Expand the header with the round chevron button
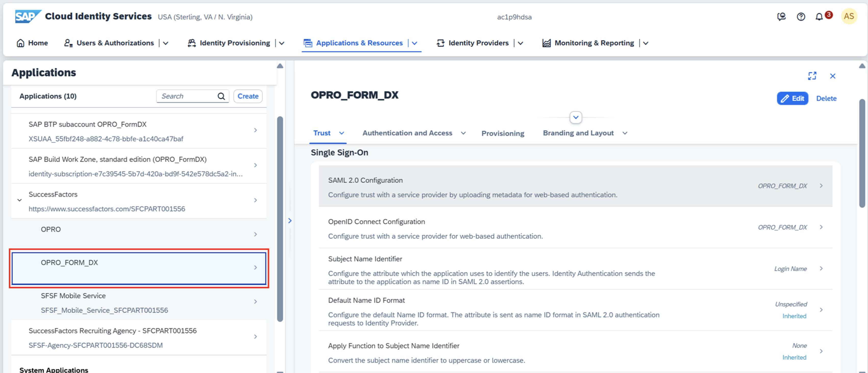Viewport: 868px width, 373px height. [576, 117]
